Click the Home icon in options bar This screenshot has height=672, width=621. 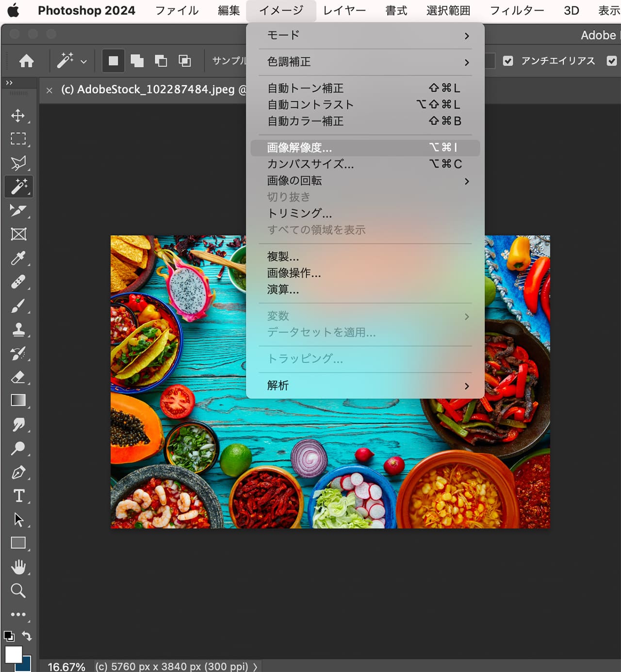[x=27, y=61]
